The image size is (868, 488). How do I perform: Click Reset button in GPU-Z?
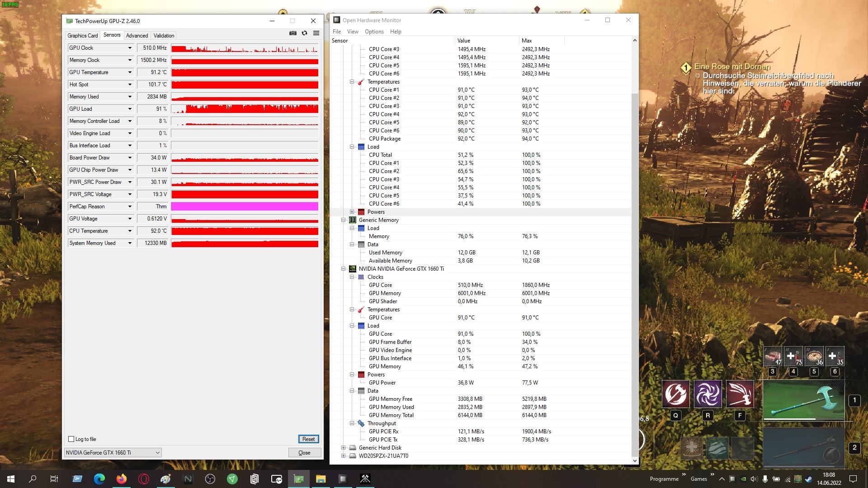308,439
